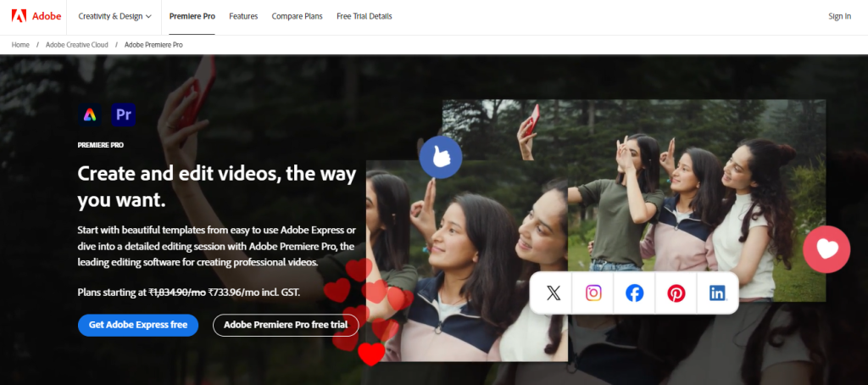Click the blue thumbs-up like icon
Screen dimensions: 868x385
(x=441, y=158)
